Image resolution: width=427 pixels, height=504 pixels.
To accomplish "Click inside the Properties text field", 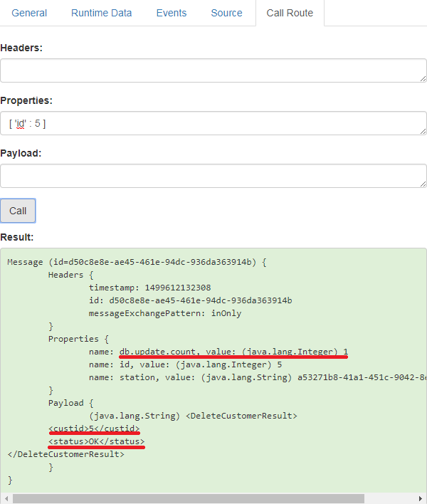I will pos(213,123).
